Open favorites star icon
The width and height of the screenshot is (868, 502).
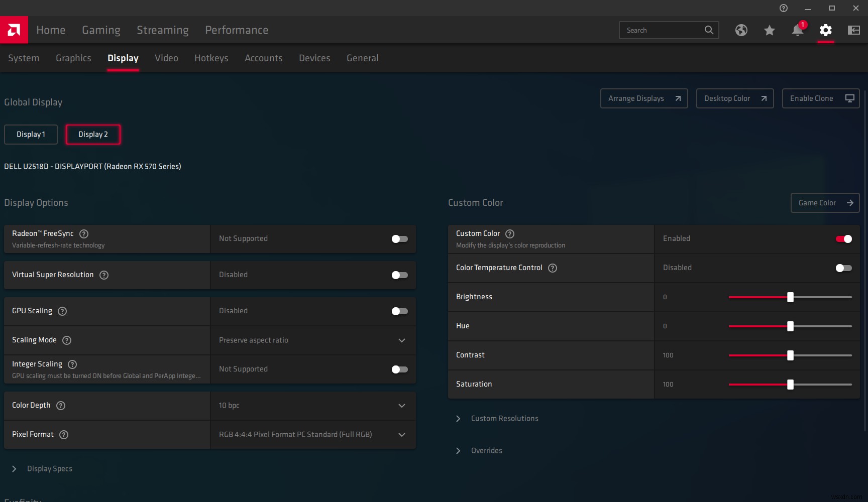769,31
